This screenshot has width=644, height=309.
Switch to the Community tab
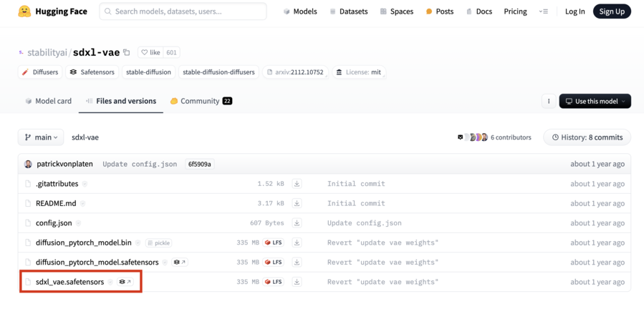[201, 101]
